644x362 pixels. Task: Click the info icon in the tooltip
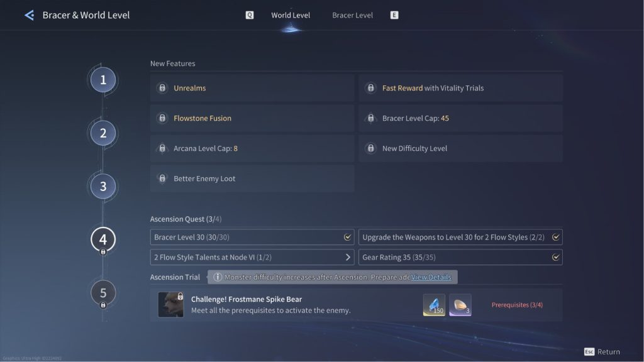pos(218,277)
